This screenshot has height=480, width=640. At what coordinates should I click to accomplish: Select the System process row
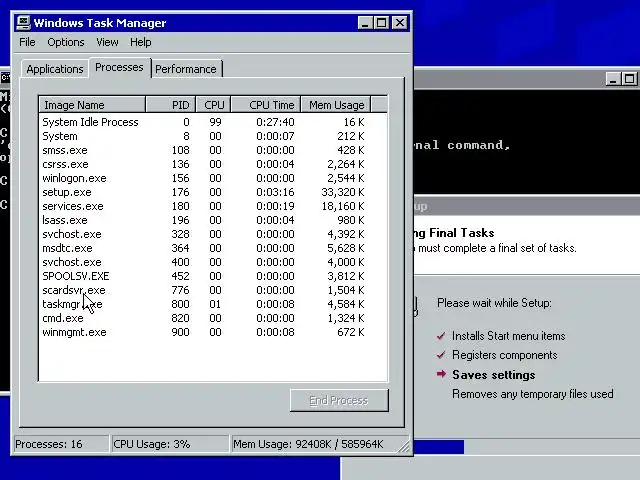pos(203,136)
